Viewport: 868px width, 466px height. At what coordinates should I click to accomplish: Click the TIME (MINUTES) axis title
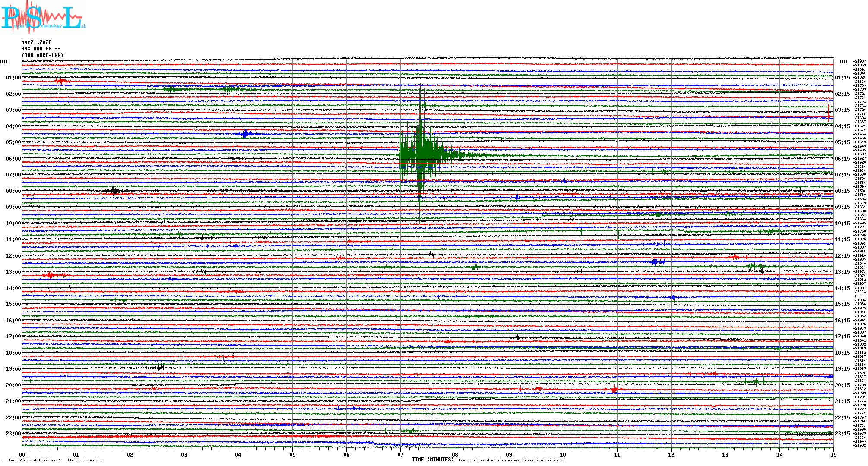(433, 460)
